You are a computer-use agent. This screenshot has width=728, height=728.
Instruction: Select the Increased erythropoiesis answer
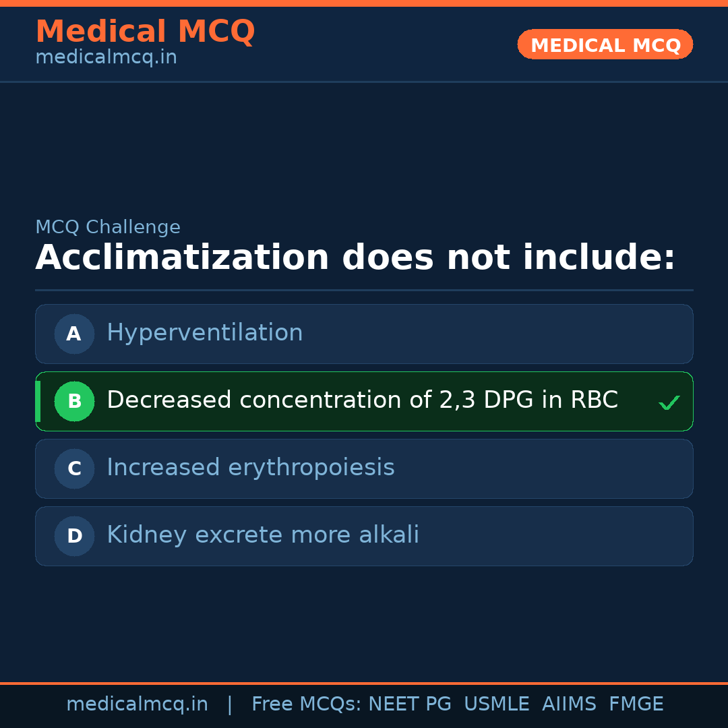pos(251,468)
